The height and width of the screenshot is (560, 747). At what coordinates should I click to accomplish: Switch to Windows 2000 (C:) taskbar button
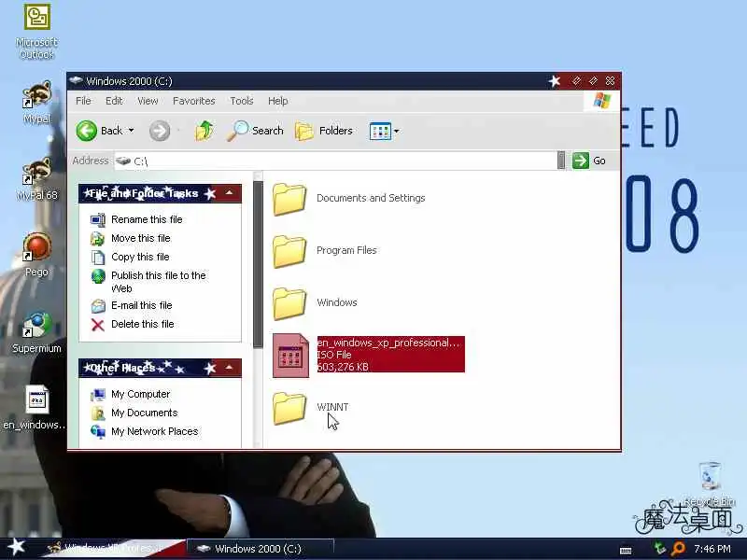(260, 549)
